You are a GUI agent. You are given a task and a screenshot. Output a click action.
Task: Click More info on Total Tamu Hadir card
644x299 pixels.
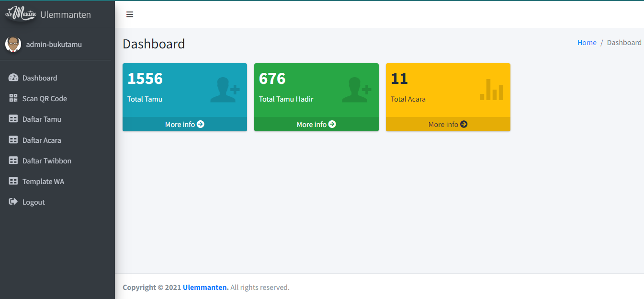316,124
